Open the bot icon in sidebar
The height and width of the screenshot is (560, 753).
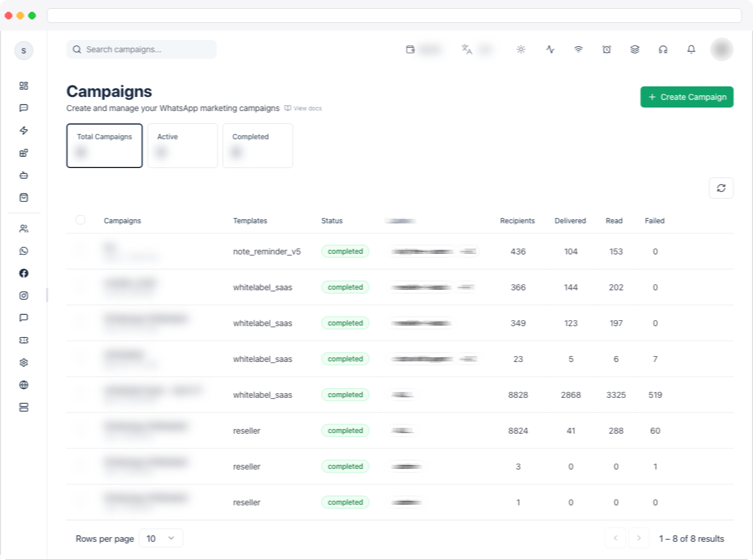(x=23, y=175)
